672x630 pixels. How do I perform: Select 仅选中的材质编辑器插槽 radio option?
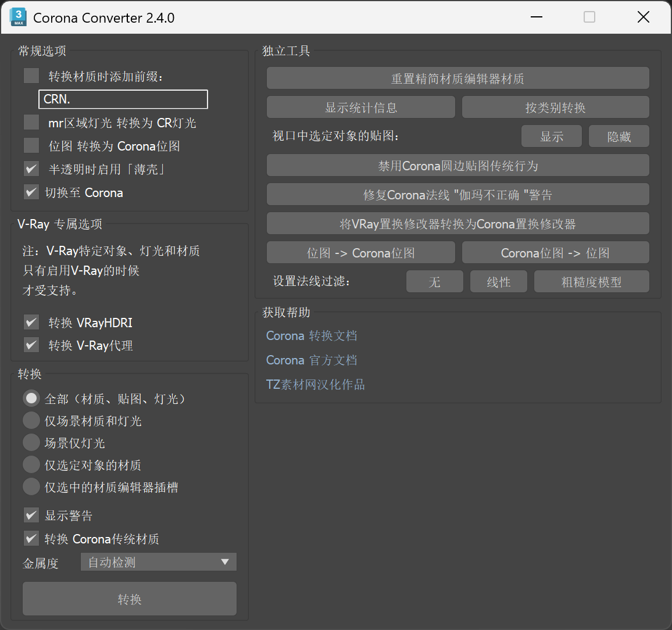coord(31,486)
